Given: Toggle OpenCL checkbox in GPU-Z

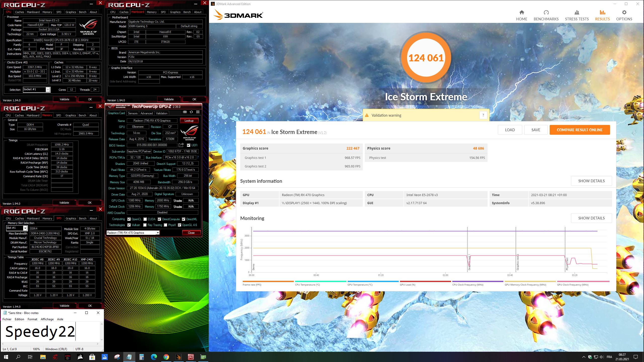Looking at the screenshot, I should pos(129,219).
